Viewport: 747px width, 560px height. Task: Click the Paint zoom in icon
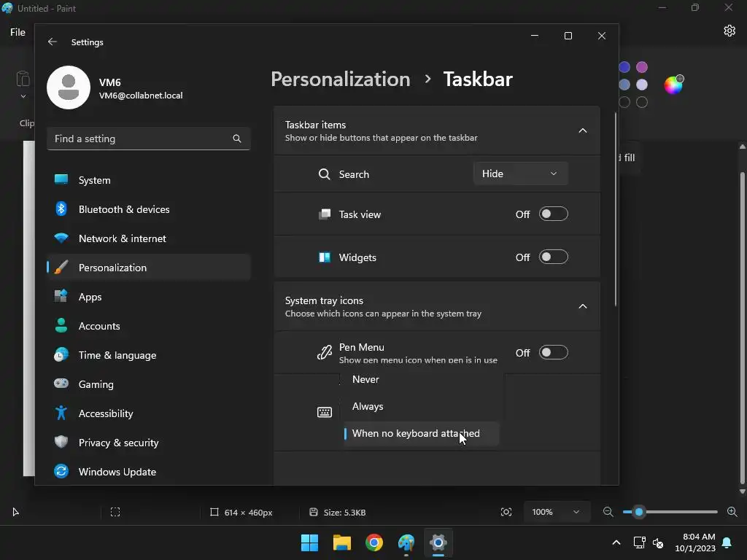(x=732, y=512)
